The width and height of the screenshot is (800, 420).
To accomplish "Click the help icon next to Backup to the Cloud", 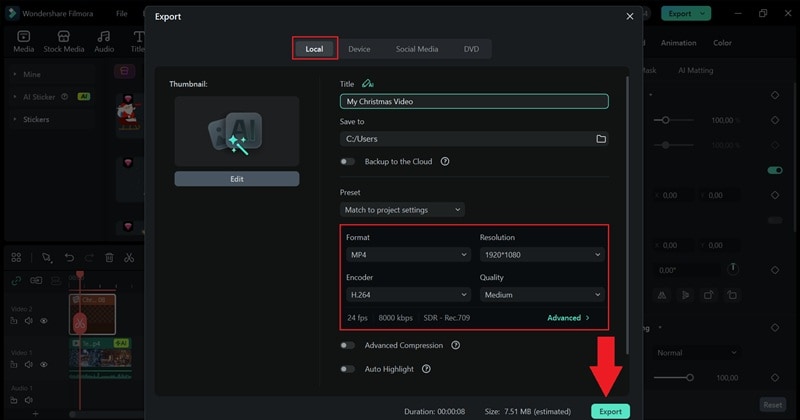I will pyautogui.click(x=445, y=161).
